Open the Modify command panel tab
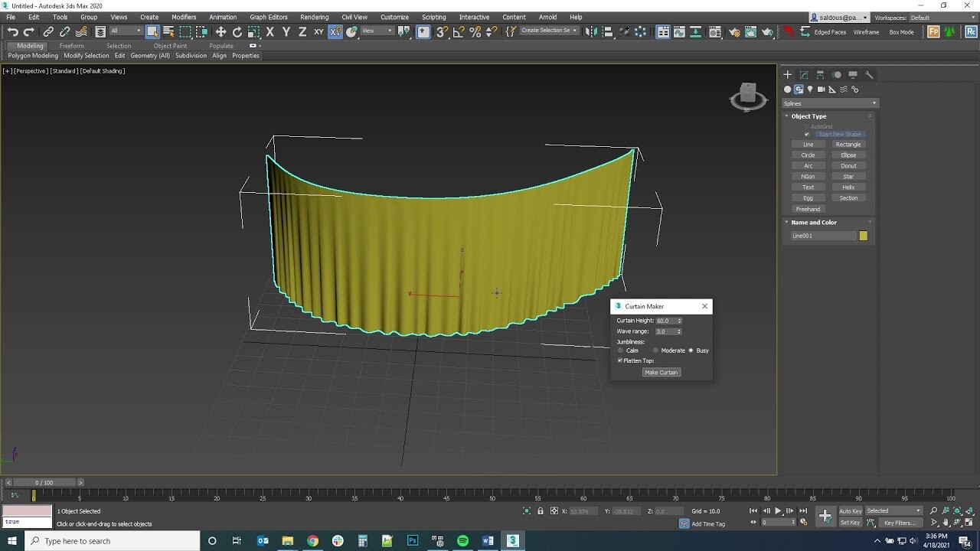Screen dimensions: 980x551 pos(804,75)
